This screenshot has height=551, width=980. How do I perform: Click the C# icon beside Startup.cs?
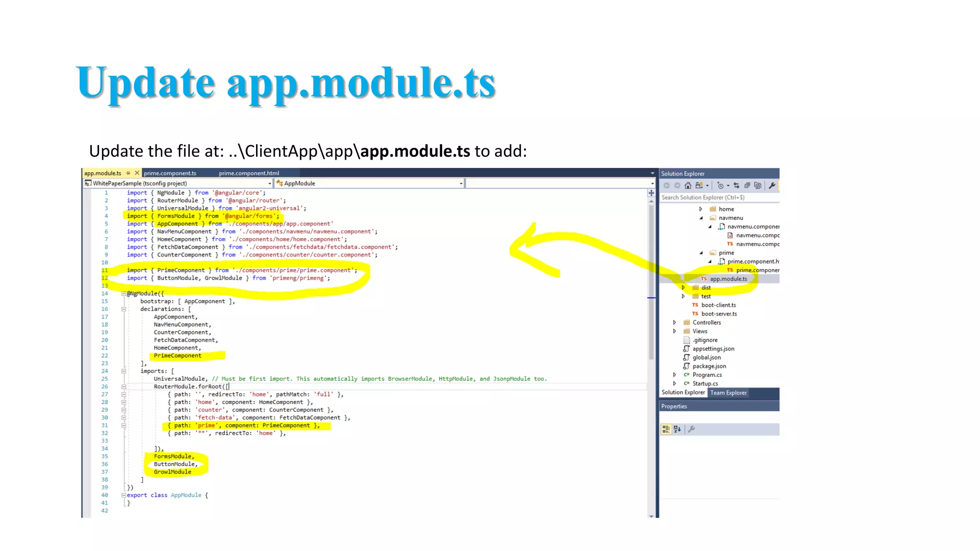(x=687, y=384)
